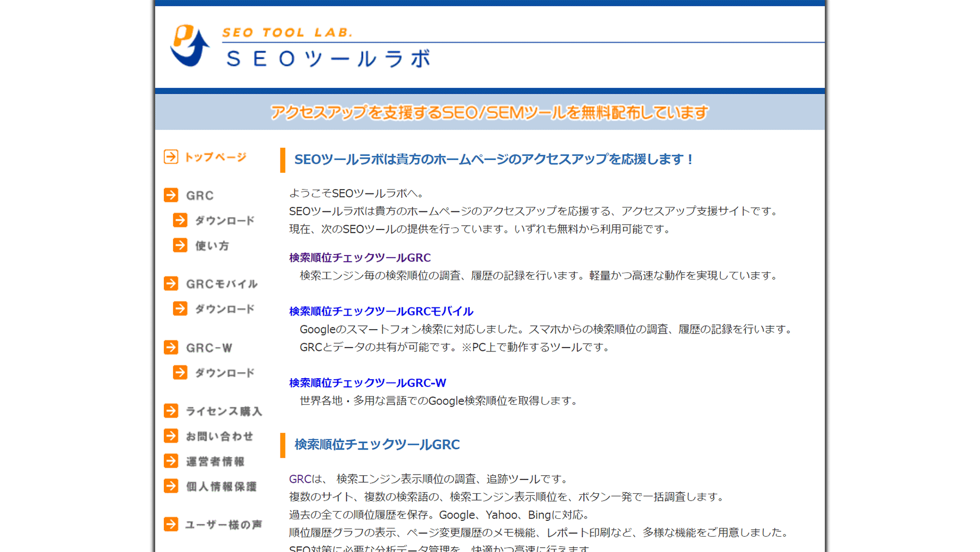Screen dimensions: 980x552
Task: Click the arrow icon beside 個人情報保護
Action: coord(171,486)
